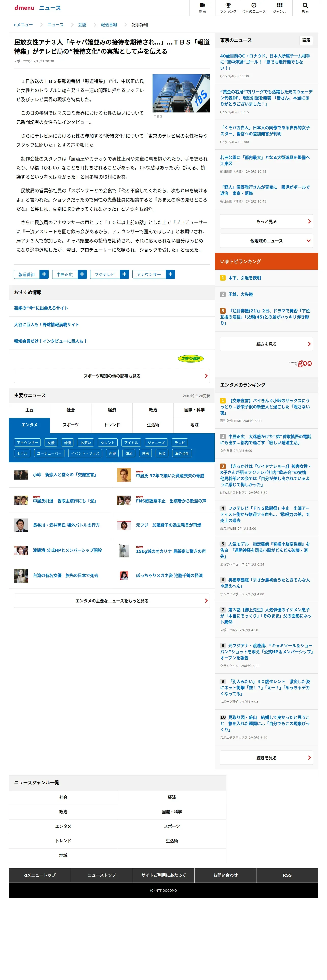
Task: Open エンタメ in ニュースジャンル一覧
Action: click(x=63, y=826)
